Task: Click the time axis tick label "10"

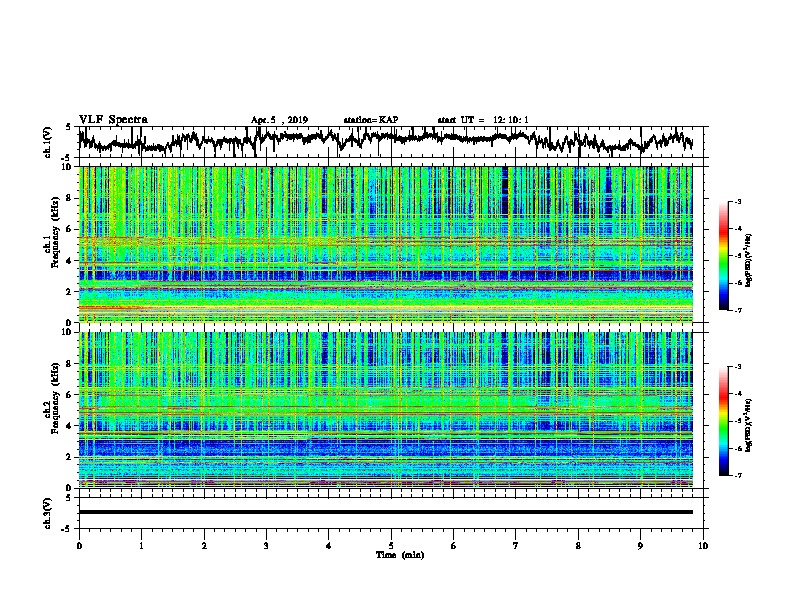Action: click(x=703, y=546)
